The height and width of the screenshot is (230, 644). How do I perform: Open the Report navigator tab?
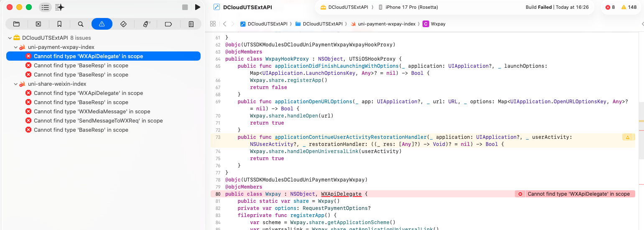tap(191, 24)
